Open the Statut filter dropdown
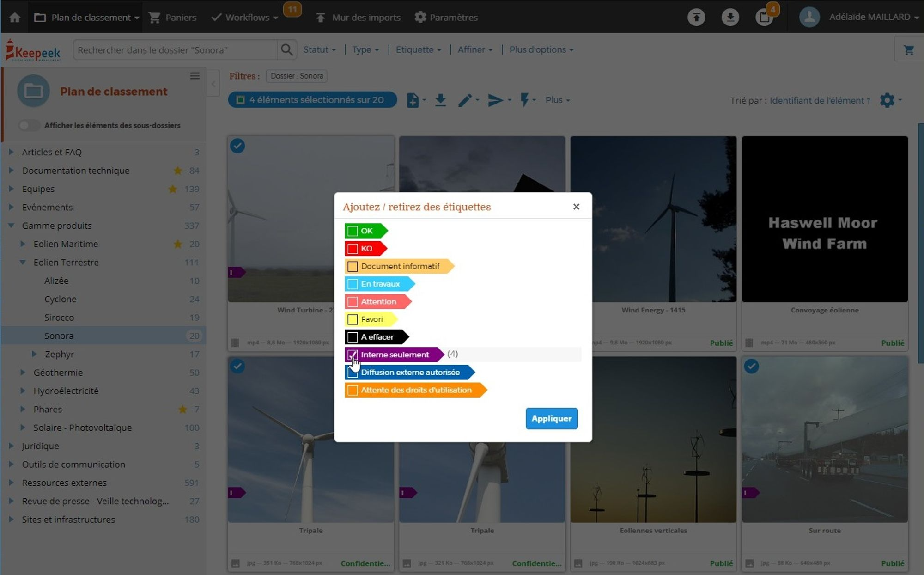This screenshot has width=924, height=575. [319, 49]
